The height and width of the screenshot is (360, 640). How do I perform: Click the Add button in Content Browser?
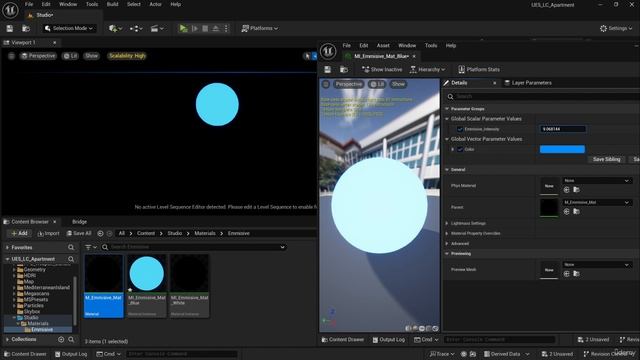(x=19, y=233)
